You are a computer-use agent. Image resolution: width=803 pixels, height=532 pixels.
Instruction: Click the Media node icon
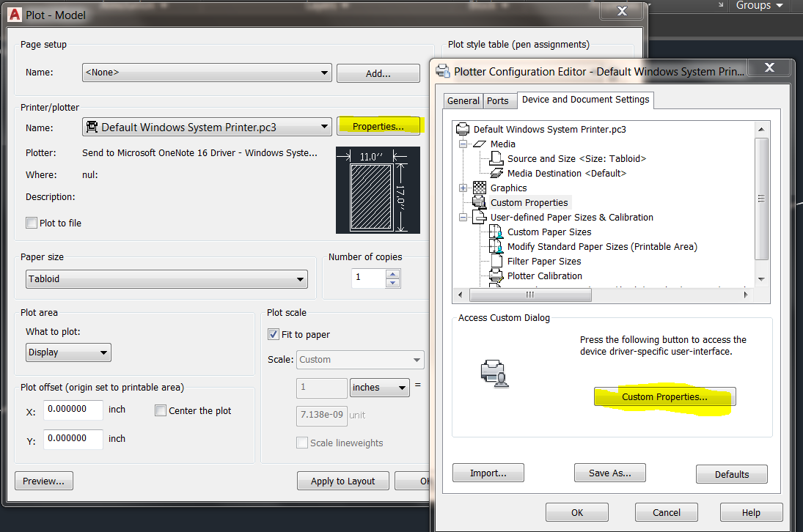point(480,144)
